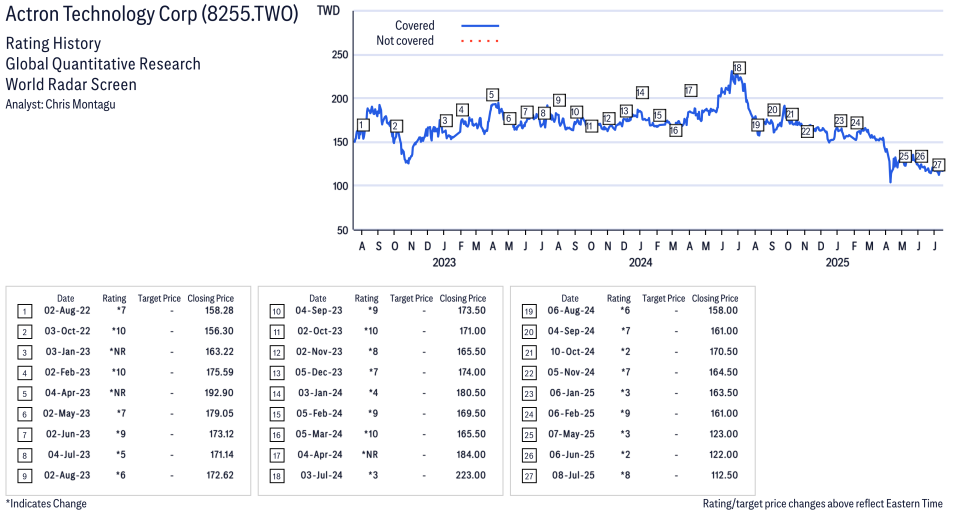
Task: Click chart marker 22 on the graph
Action: point(807,131)
